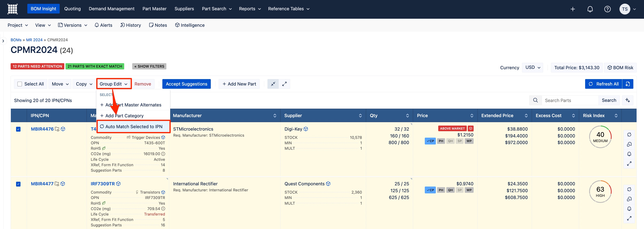644x229 pixels.
Task: Click Add New Part button
Action: [x=239, y=84]
